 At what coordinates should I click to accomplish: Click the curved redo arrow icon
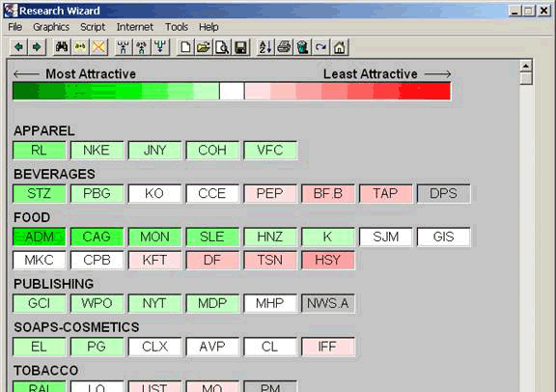pyautogui.click(x=320, y=47)
